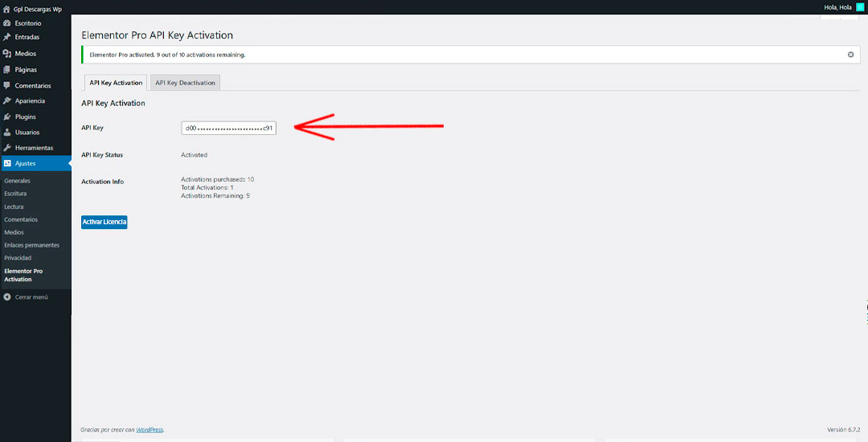Click the Versión 6.7.2 footer text
Image resolution: width=868 pixels, height=442 pixels.
(844, 429)
